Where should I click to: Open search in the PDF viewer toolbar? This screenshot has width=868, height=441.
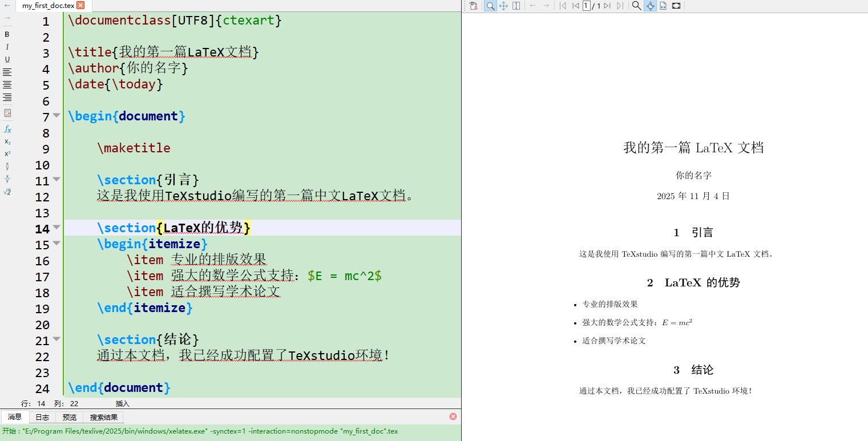point(636,6)
